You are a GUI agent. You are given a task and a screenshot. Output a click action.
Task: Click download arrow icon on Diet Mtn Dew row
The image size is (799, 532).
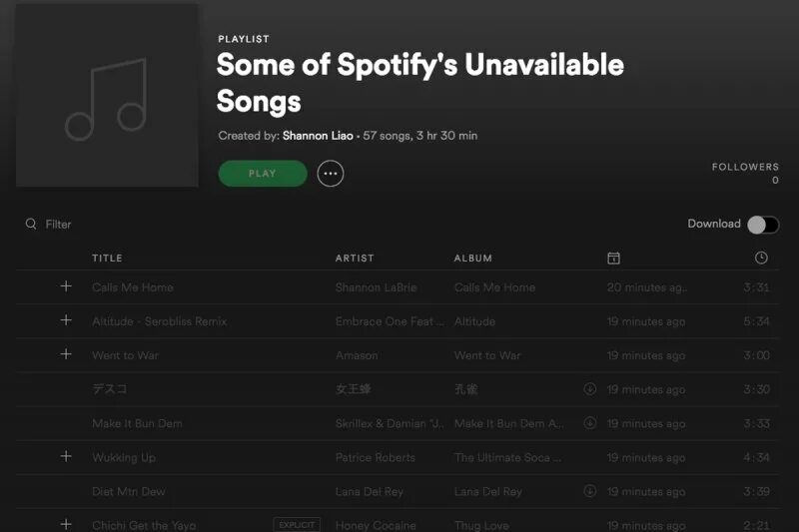pyautogui.click(x=590, y=490)
